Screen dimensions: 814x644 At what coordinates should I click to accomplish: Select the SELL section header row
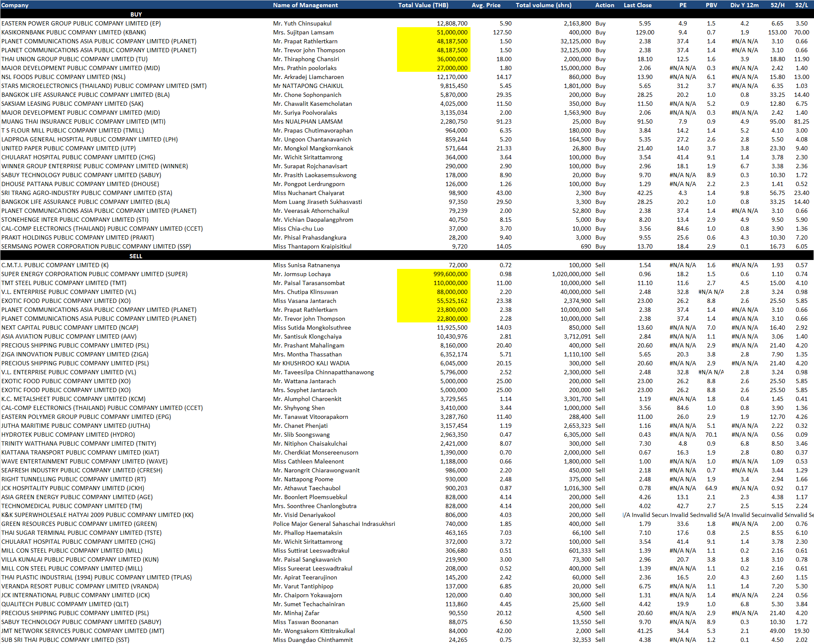tap(136, 256)
